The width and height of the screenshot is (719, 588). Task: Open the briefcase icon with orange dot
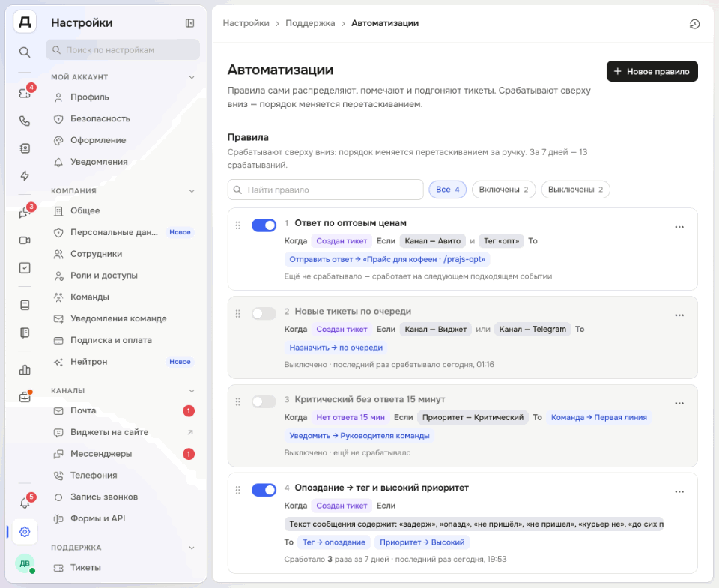coord(25,397)
